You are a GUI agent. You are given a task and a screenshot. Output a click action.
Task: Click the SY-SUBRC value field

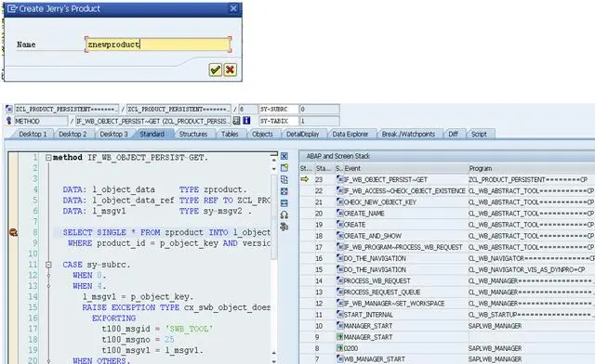tap(319, 110)
